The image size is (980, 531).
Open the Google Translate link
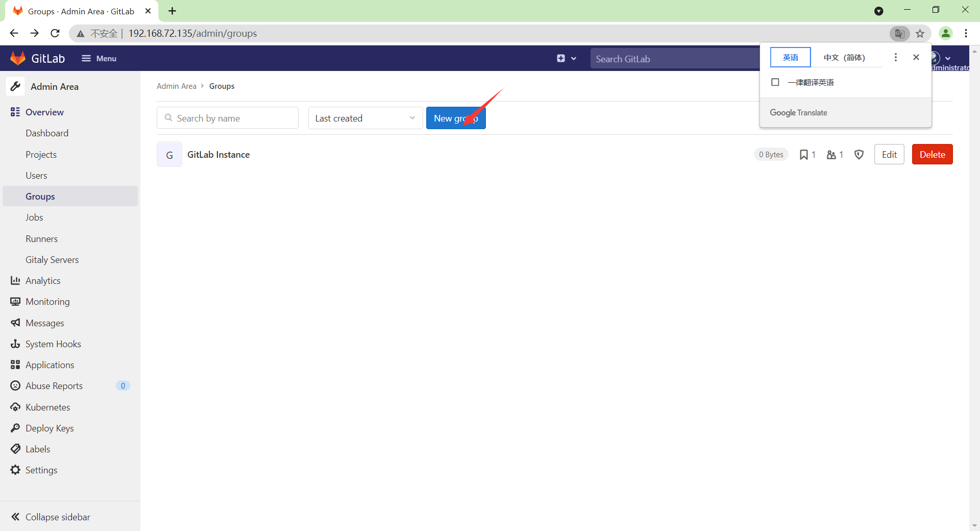pos(798,112)
